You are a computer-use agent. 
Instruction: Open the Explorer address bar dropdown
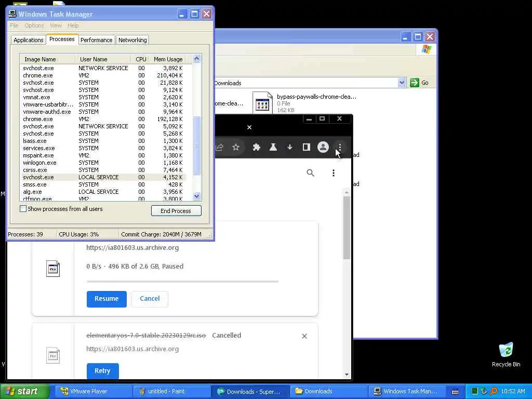402,83
